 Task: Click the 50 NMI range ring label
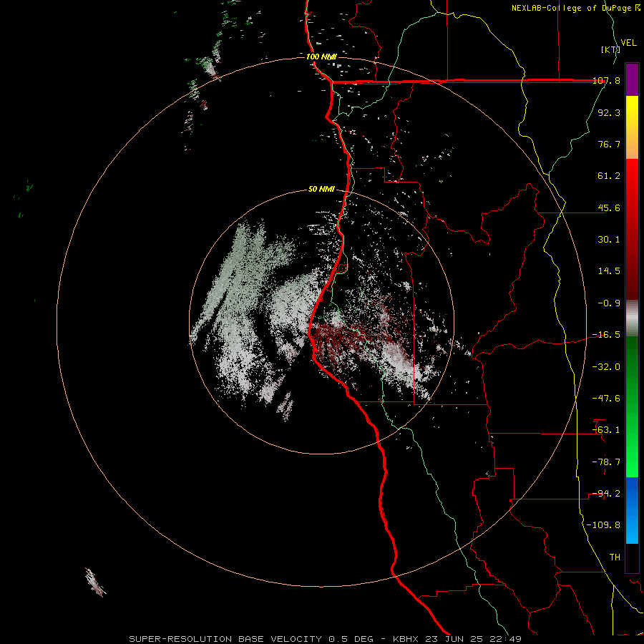click(x=321, y=189)
